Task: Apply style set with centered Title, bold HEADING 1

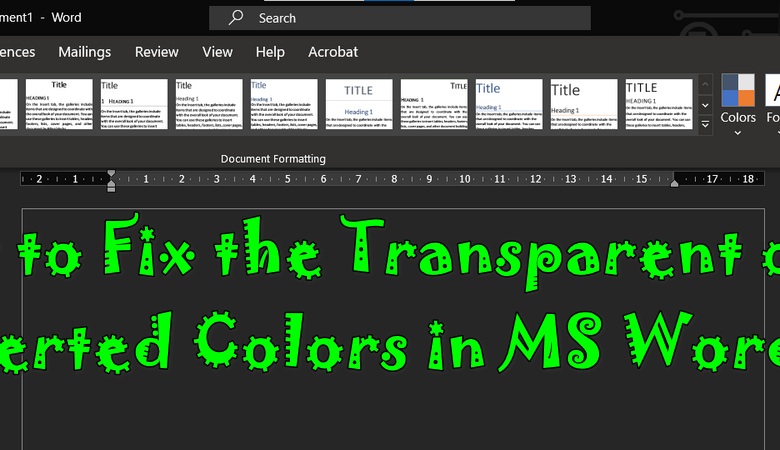Action: click(x=59, y=104)
